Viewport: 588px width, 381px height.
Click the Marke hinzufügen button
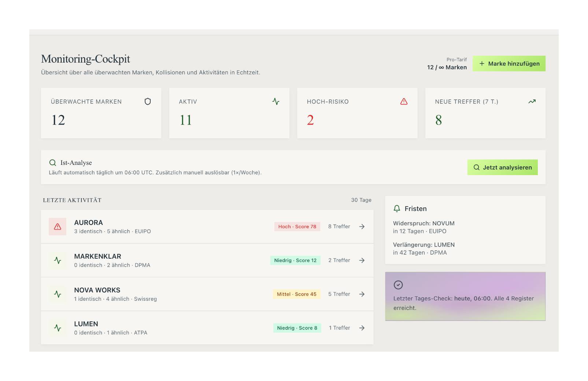[x=509, y=63]
